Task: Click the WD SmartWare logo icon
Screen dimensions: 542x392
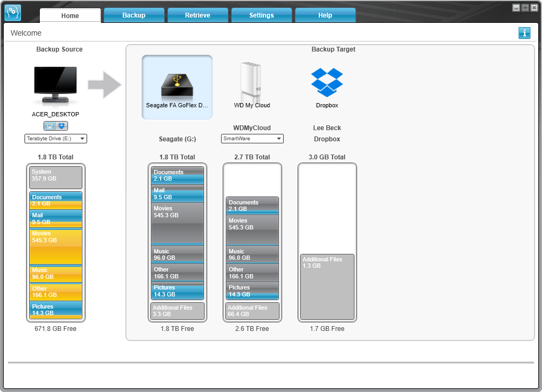Action: [x=13, y=13]
